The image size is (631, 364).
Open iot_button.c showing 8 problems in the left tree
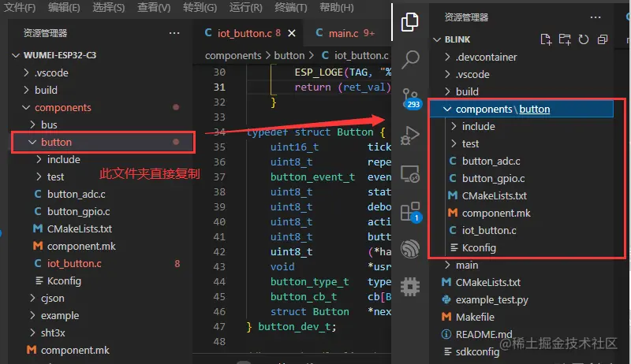(x=101, y=264)
